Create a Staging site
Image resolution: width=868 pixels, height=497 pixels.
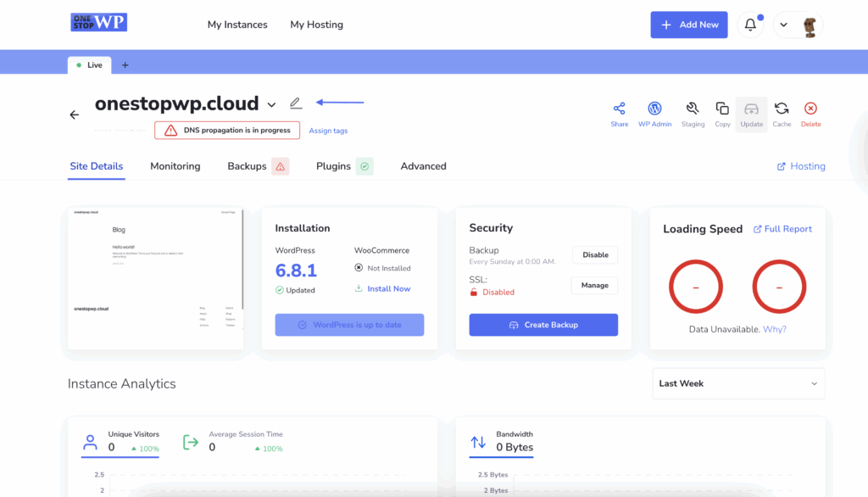(693, 114)
